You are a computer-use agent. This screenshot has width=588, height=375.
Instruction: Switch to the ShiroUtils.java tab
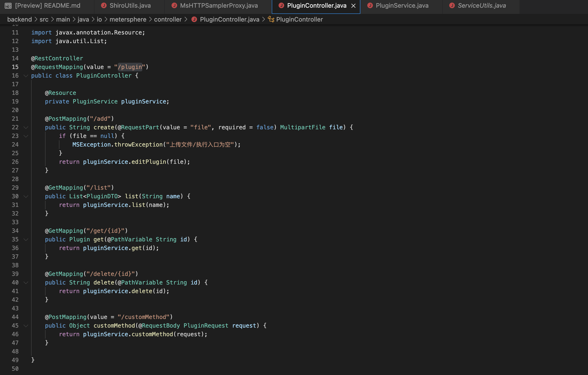[130, 6]
